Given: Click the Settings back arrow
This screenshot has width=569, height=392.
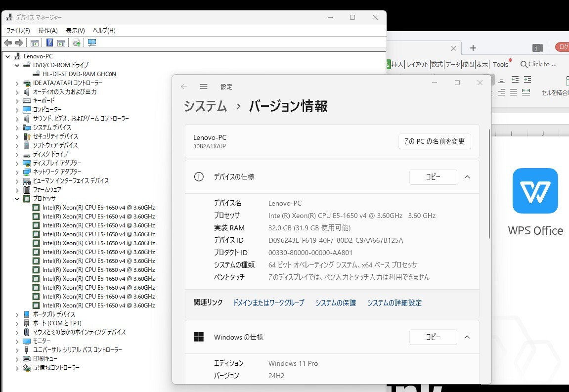Looking at the screenshot, I should (184, 87).
